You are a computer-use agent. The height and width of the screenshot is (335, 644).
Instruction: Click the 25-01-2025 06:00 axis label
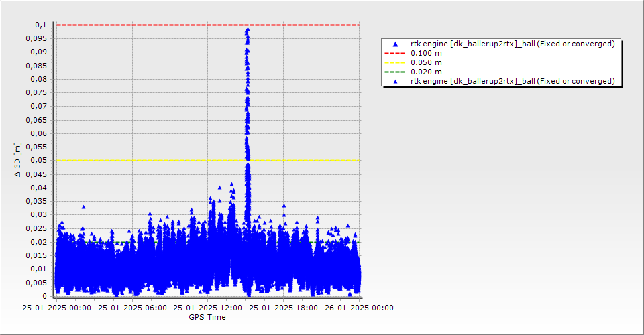[132, 308]
